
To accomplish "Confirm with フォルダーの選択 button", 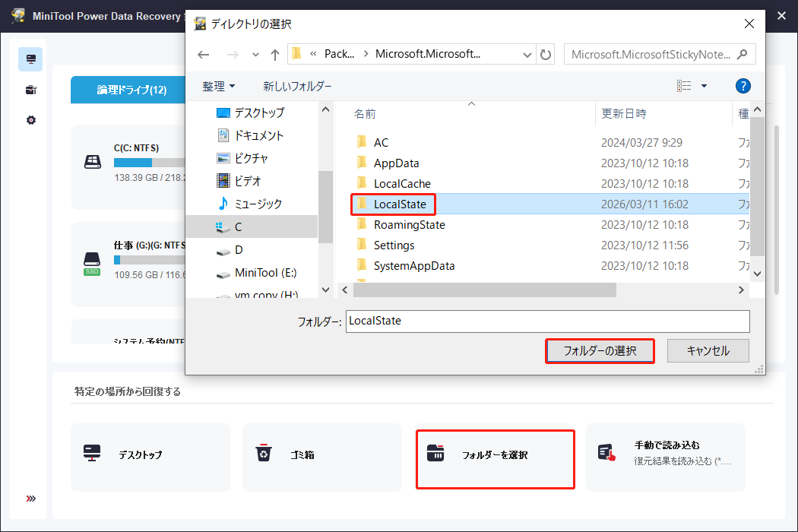I will coord(600,351).
